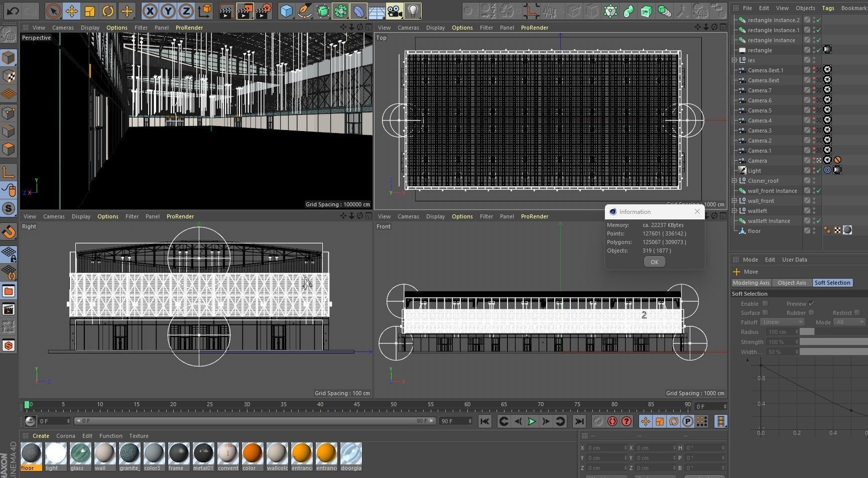Open User Data menu in Attribute Manager

pos(795,260)
